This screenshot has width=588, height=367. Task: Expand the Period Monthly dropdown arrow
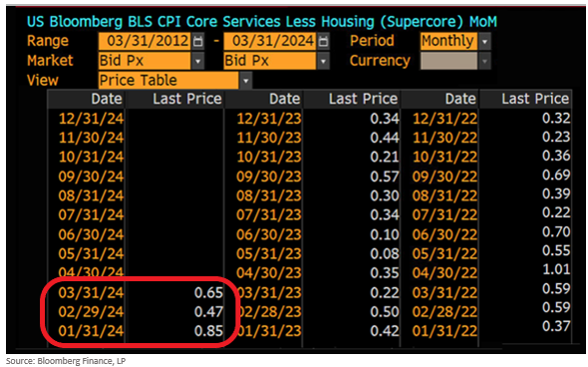(484, 41)
